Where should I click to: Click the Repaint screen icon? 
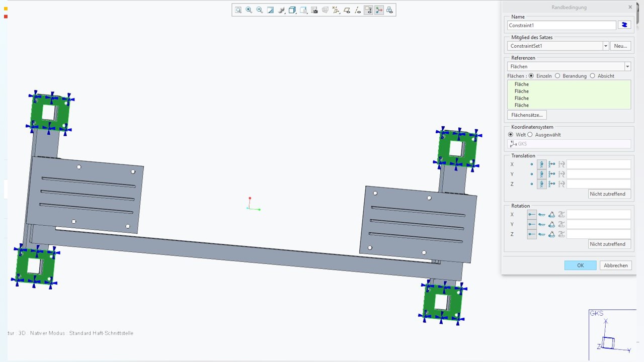point(270,10)
